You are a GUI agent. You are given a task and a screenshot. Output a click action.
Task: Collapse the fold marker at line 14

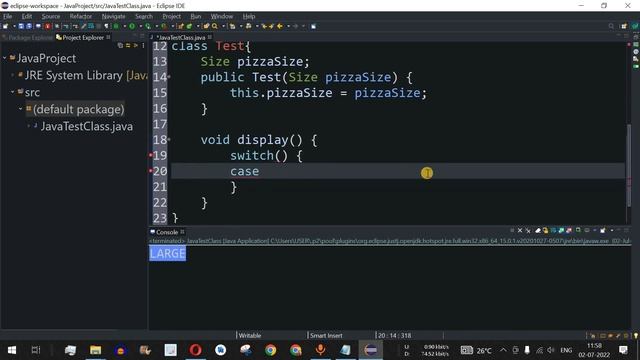coord(169,77)
